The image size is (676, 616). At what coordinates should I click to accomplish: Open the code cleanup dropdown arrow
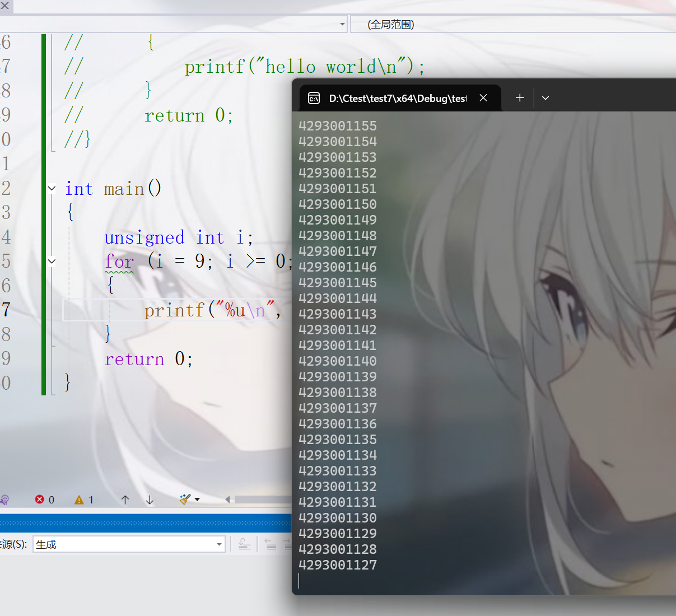click(197, 500)
